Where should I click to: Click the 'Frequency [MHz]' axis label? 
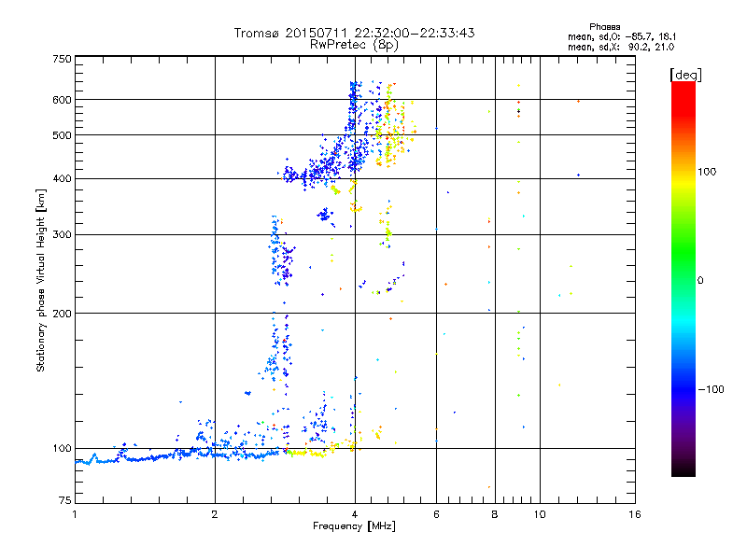tap(354, 526)
